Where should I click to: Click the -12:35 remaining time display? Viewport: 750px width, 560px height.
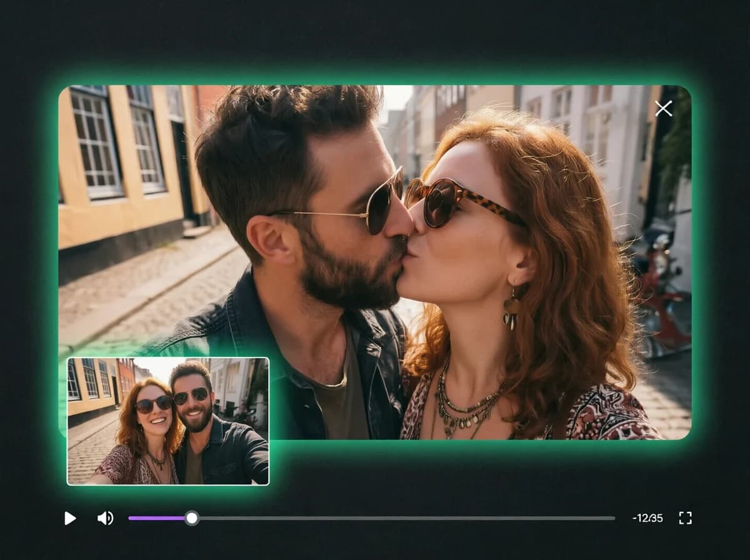point(647,518)
